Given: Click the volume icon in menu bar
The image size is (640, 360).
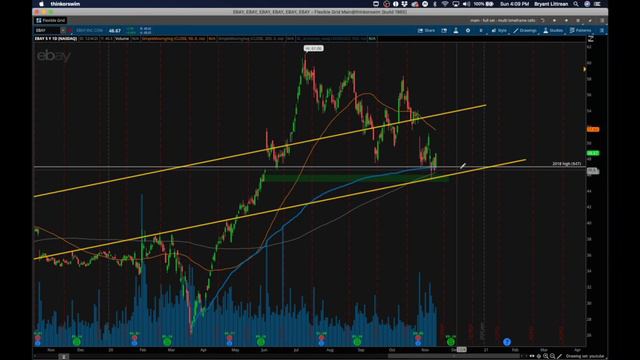Looking at the screenshot, I should click(x=466, y=4).
